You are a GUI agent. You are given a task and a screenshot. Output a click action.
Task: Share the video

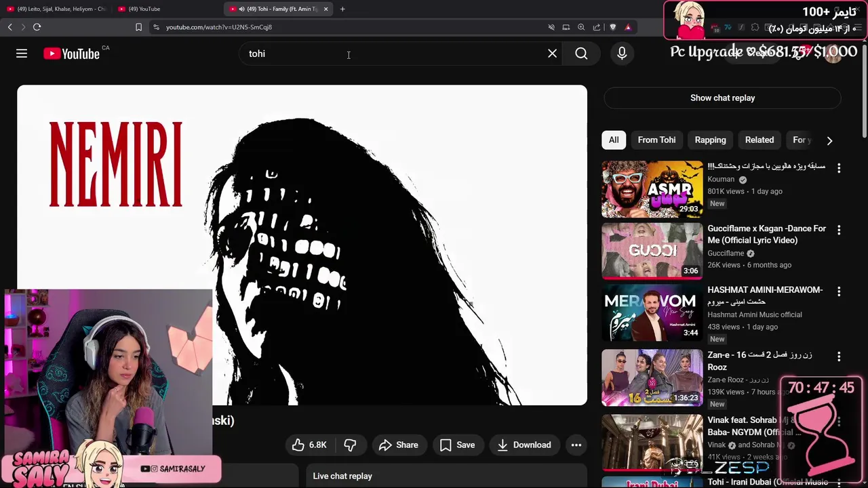(x=399, y=445)
